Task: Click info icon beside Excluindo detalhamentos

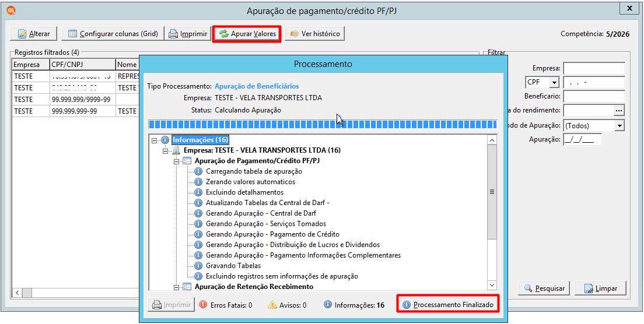Action: [198, 192]
